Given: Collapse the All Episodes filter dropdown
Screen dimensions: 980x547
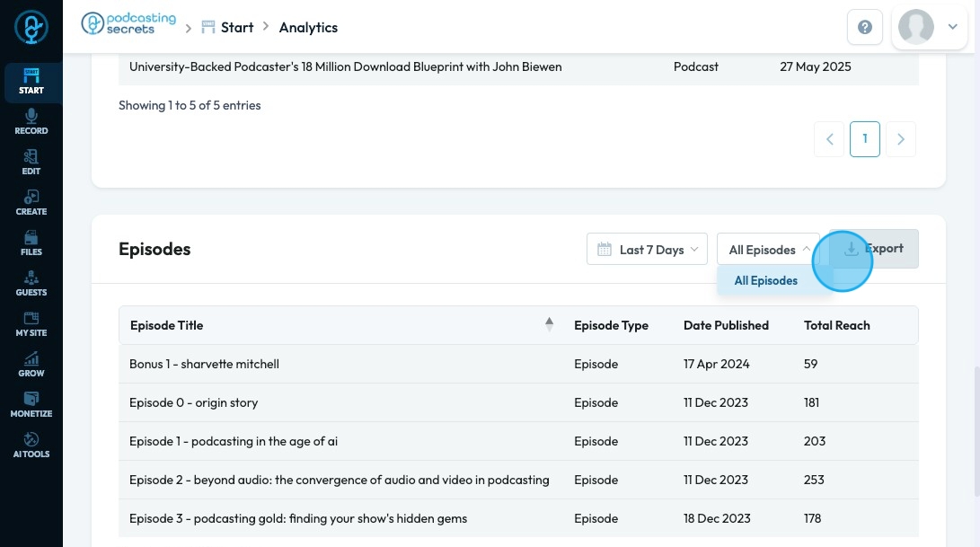Looking at the screenshot, I should tap(769, 250).
